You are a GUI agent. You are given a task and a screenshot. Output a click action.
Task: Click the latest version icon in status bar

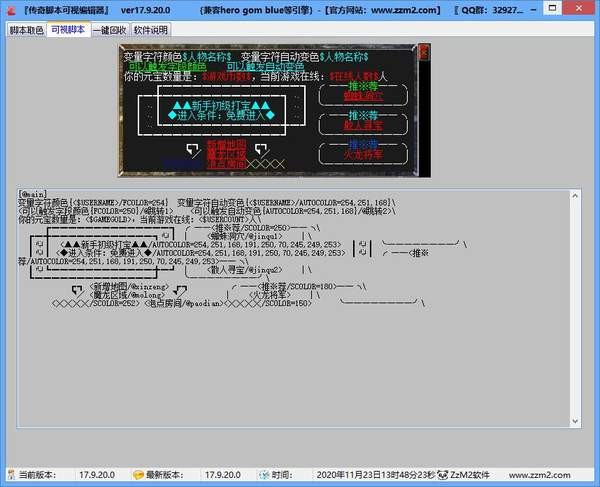[138, 474]
